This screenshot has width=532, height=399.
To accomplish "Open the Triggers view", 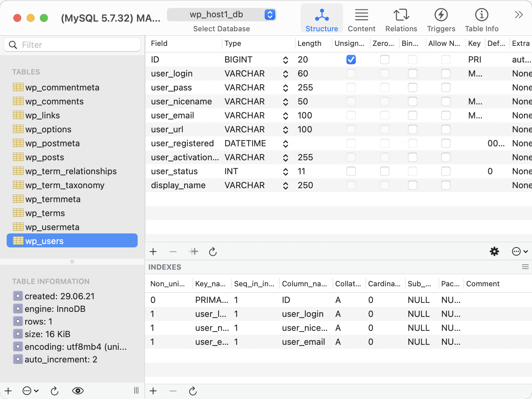I will pos(441,20).
